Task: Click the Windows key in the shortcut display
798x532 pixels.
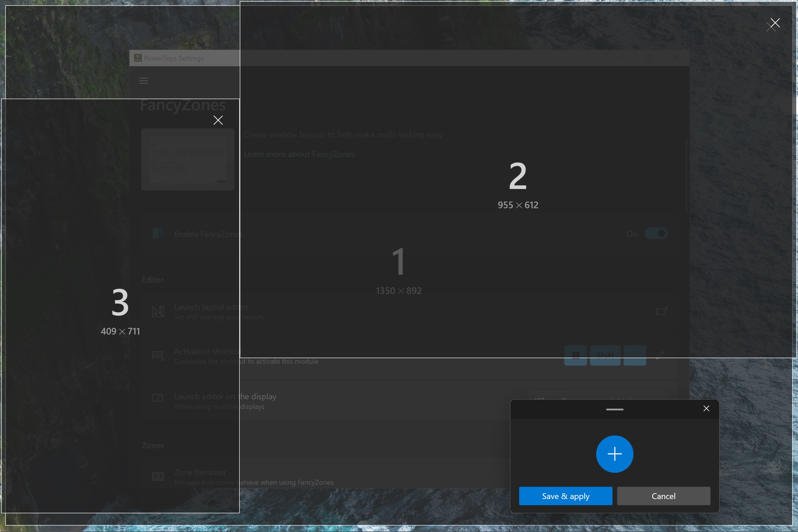Action: 575,355
